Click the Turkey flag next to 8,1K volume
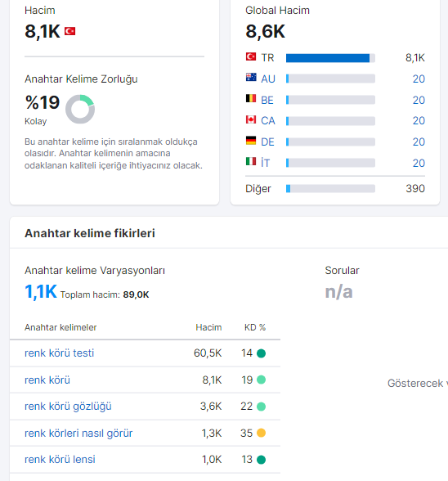 click(70, 31)
